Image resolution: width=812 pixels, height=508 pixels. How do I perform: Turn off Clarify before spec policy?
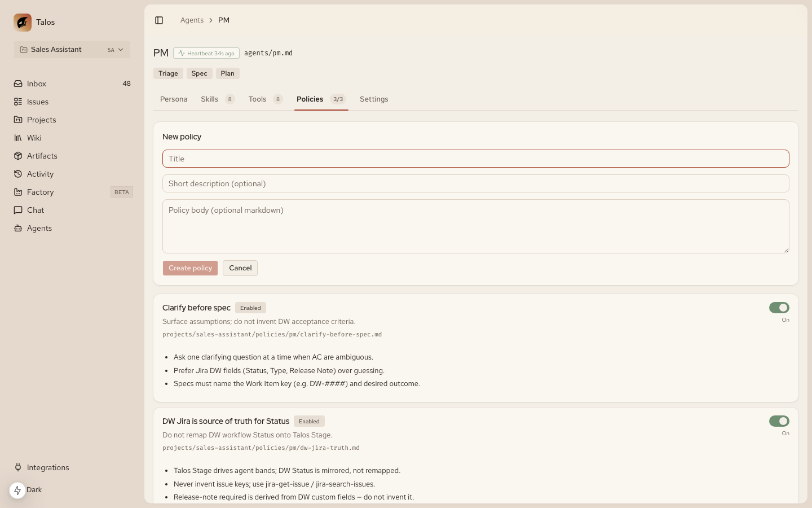(x=779, y=308)
